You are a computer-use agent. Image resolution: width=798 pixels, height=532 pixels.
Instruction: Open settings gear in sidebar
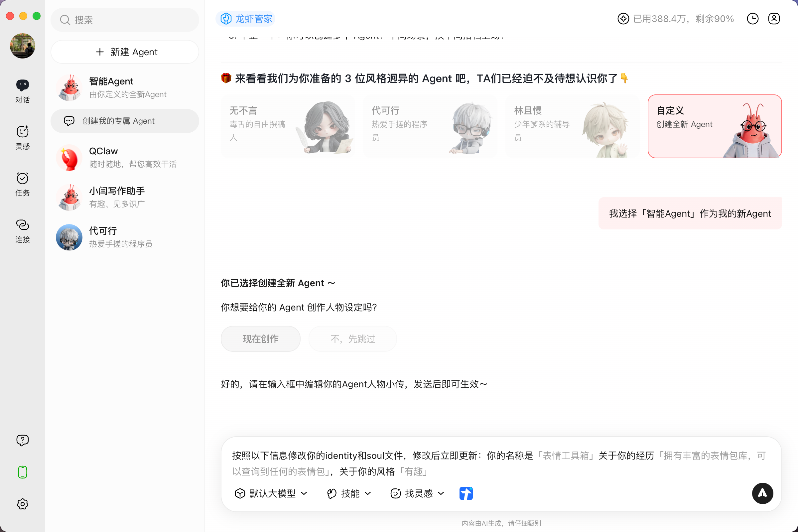[22, 504]
